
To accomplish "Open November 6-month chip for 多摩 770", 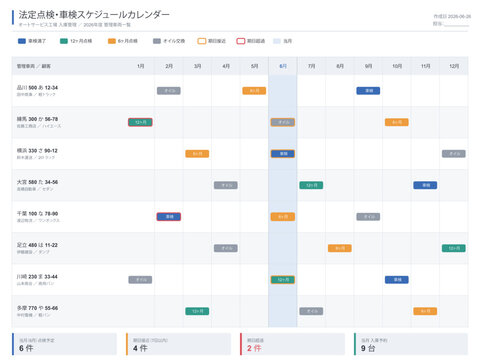I will [425, 311].
